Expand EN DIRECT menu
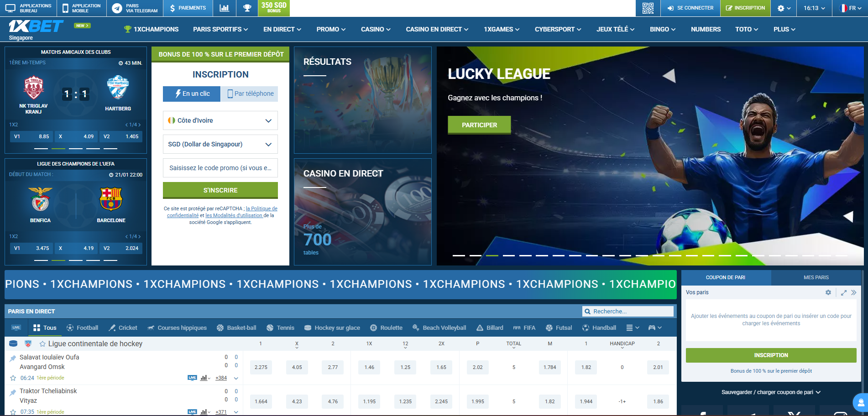Image resolution: width=868 pixels, height=416 pixels. point(282,29)
